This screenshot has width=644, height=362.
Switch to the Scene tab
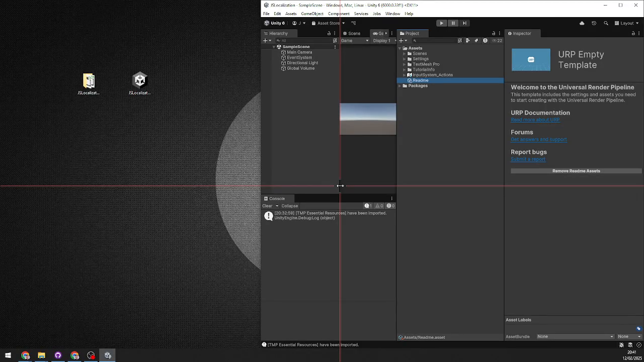[351, 33]
